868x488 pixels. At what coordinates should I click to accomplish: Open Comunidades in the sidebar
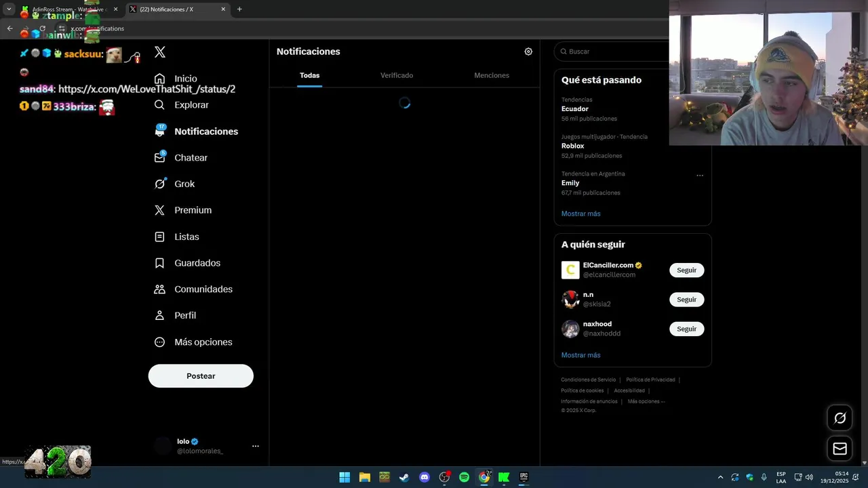(194, 289)
